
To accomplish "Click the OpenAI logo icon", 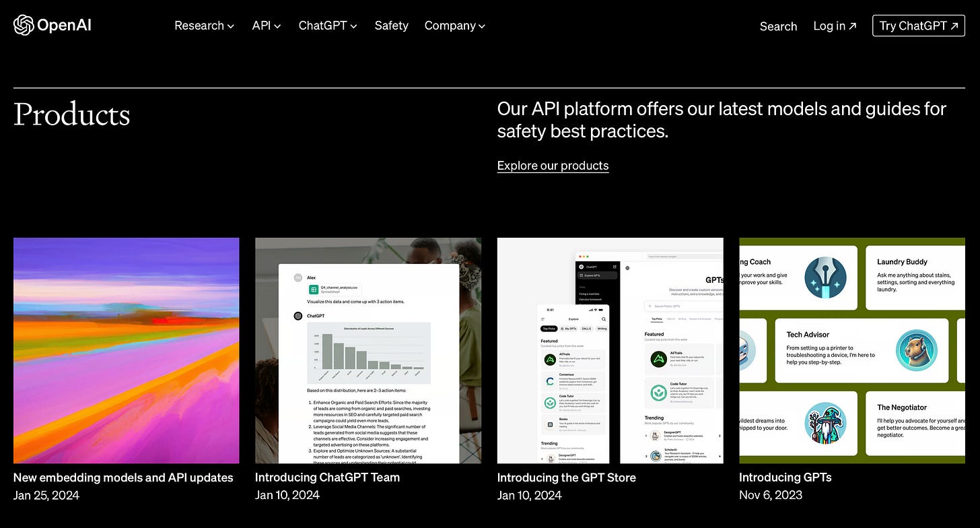I will coord(24,26).
